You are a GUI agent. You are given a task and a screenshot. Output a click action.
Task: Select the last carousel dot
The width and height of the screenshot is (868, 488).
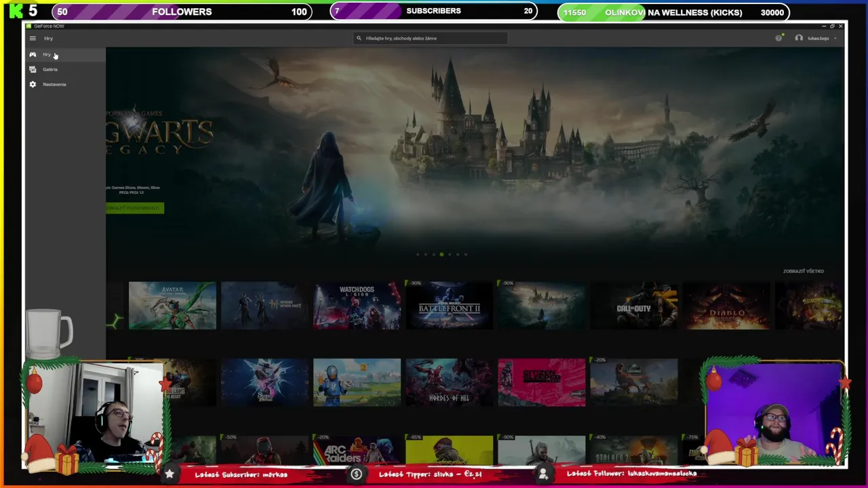(465, 255)
